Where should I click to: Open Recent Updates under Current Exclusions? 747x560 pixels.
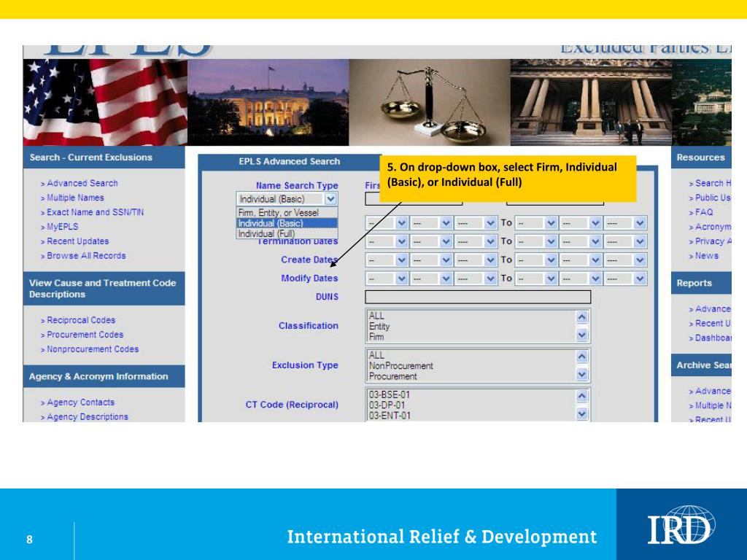point(77,241)
